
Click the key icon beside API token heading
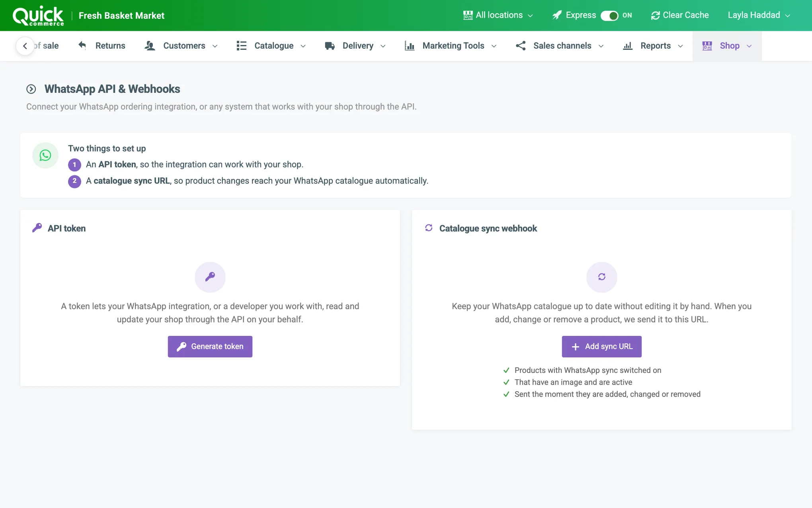point(37,228)
